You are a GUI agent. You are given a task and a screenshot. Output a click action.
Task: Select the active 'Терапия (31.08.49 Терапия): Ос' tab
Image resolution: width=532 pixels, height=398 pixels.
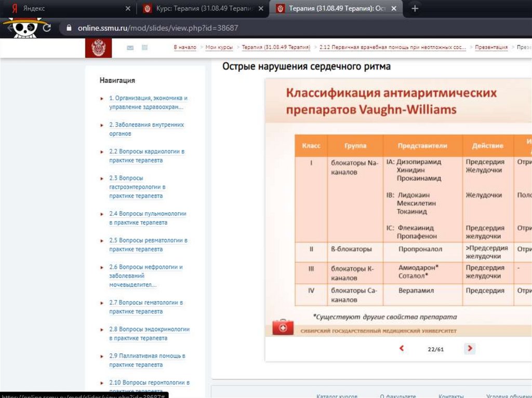coord(336,8)
